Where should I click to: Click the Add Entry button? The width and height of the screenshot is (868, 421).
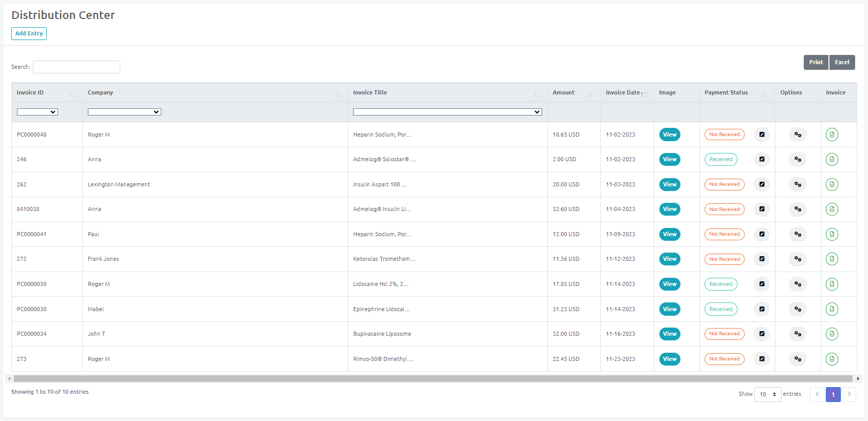(29, 33)
